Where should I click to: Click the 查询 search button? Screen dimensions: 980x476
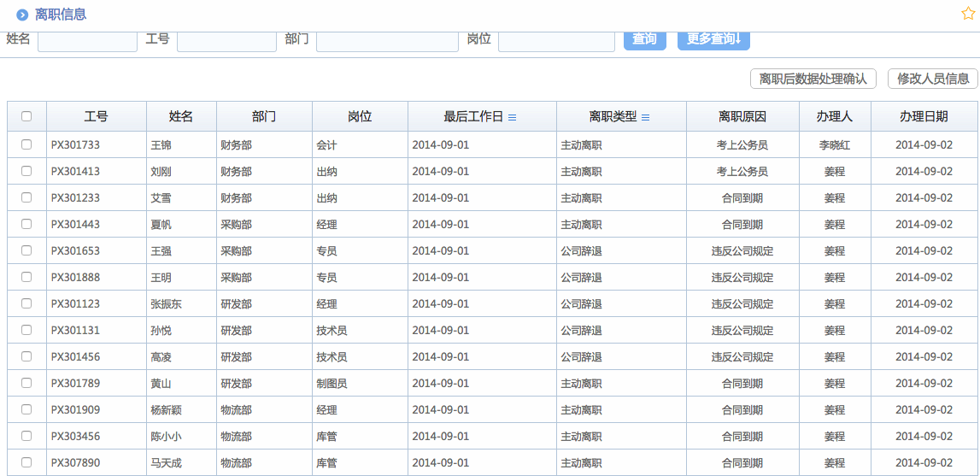pyautogui.click(x=644, y=39)
